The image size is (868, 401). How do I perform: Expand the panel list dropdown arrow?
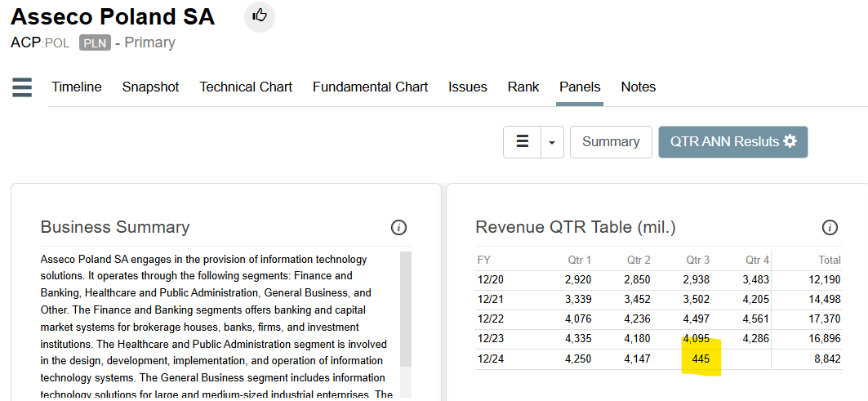tap(552, 142)
